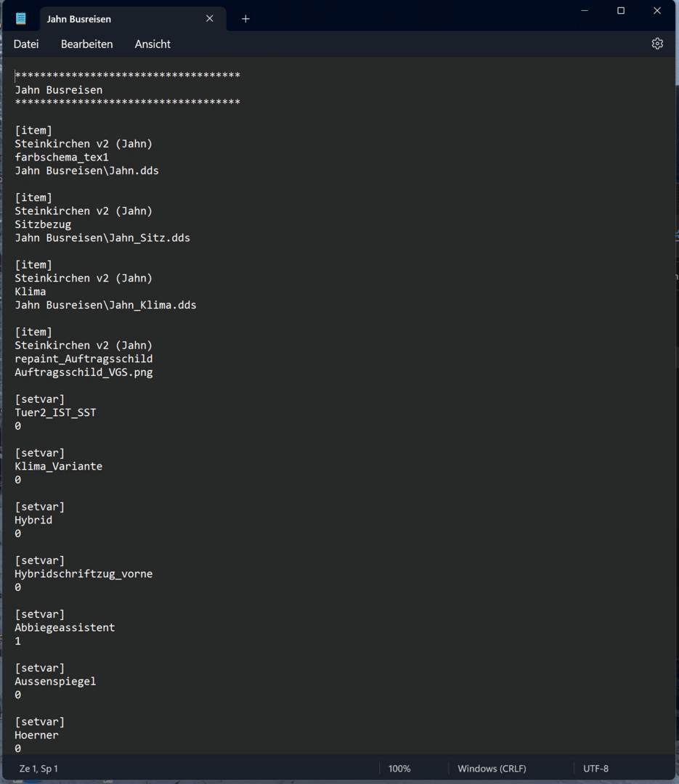
Task: Add a new tab with plus icon
Action: click(x=245, y=19)
